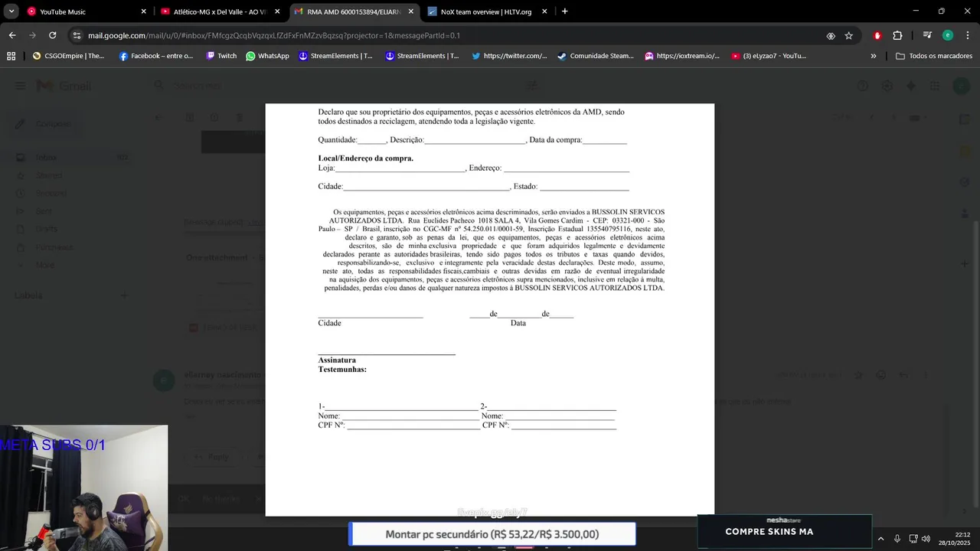Bookmark this page with the star icon
Viewport: 980px width, 551px height.
(848, 35)
